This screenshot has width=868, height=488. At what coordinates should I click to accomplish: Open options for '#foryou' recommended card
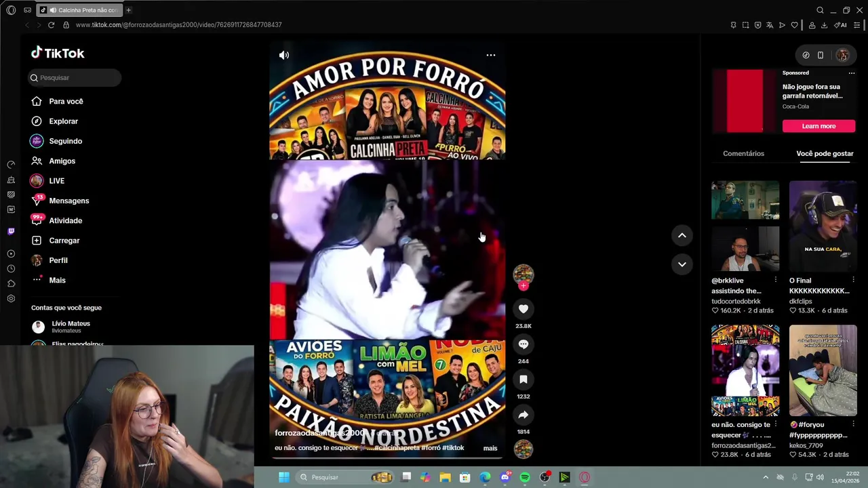[x=853, y=424]
